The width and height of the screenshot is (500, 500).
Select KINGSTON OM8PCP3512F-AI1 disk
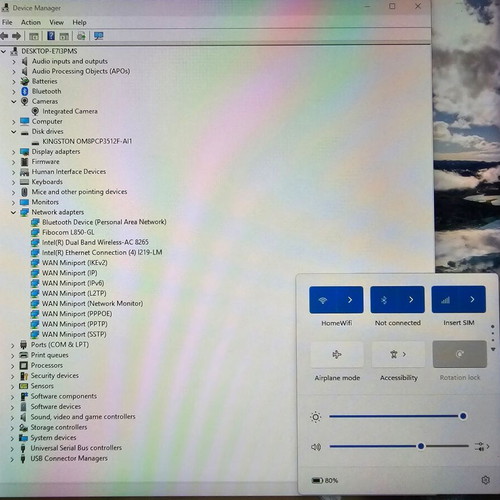[x=87, y=141]
